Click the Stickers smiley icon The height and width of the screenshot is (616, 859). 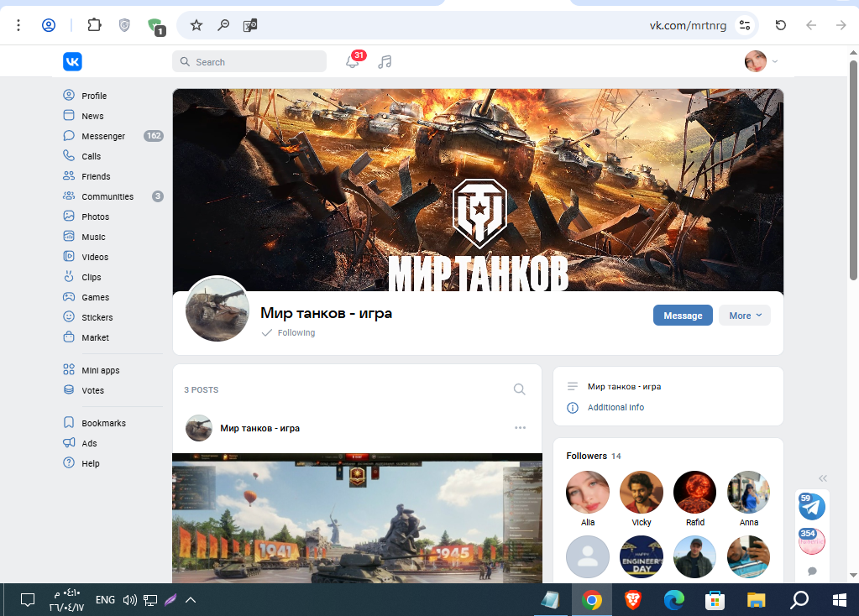[69, 317]
